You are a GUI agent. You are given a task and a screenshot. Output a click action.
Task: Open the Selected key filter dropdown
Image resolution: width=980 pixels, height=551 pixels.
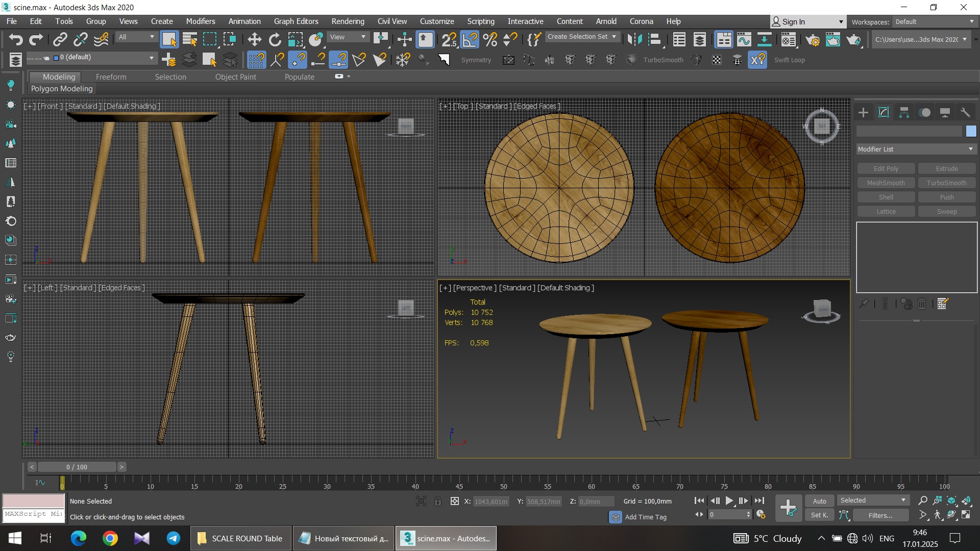pos(873,500)
